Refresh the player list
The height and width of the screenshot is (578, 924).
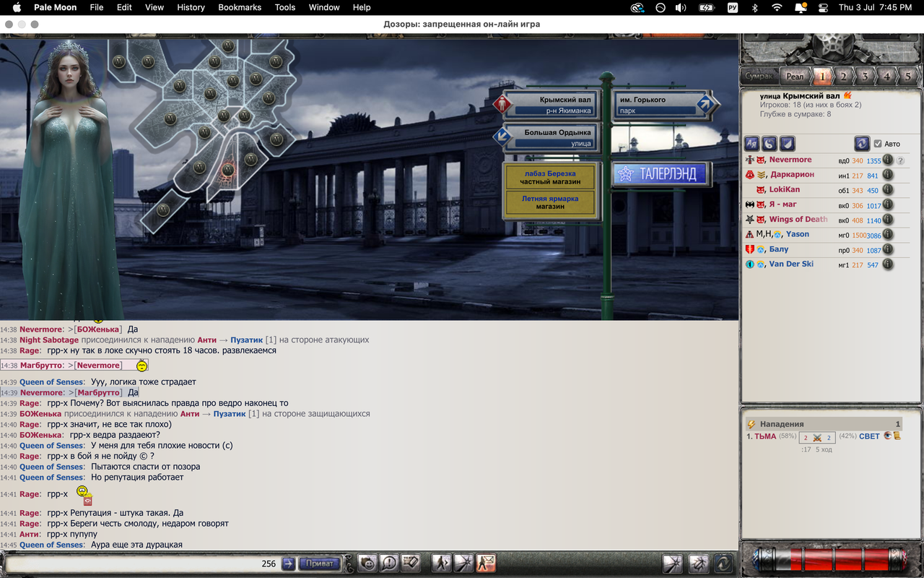coord(861,143)
